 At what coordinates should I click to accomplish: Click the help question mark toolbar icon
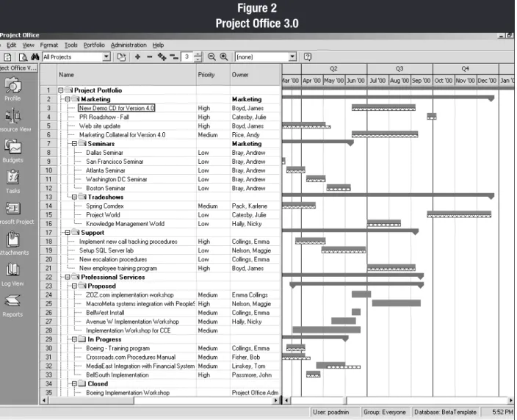coord(308,57)
